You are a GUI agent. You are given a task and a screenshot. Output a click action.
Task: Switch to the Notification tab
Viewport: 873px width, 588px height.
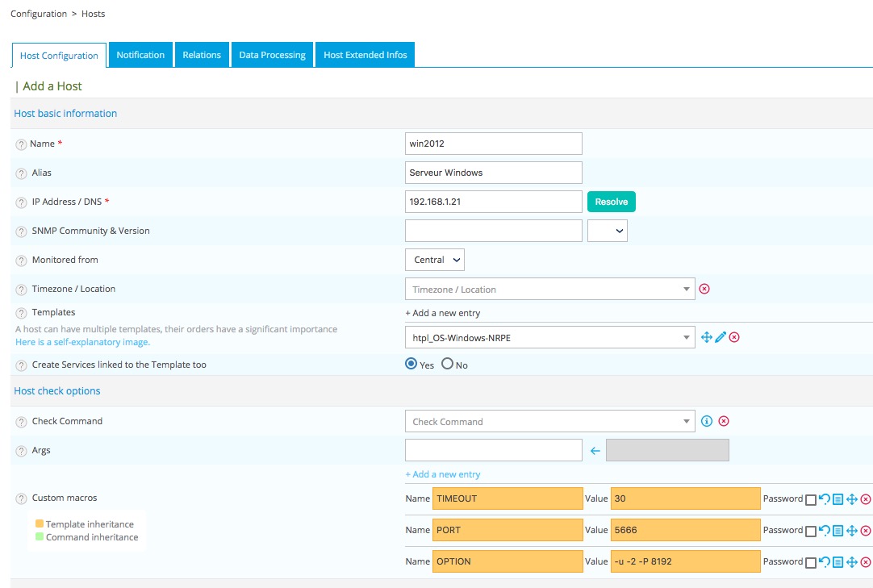tap(140, 55)
